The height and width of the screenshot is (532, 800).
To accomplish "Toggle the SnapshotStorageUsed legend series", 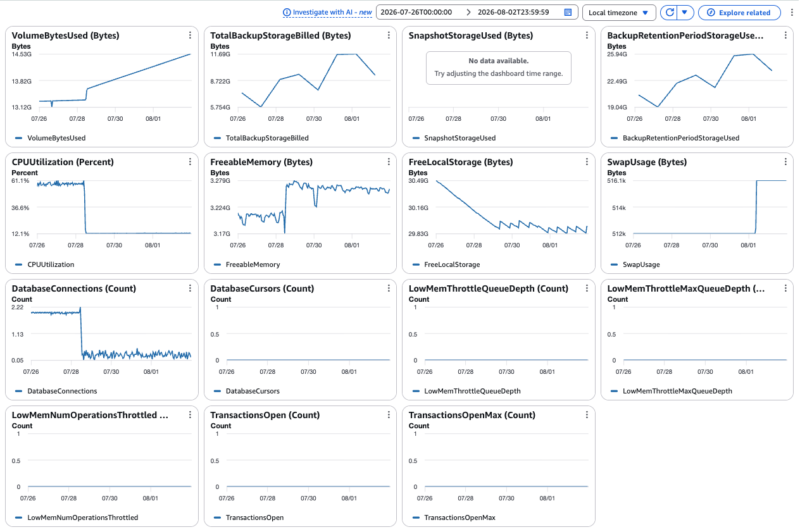I will 453,138.
